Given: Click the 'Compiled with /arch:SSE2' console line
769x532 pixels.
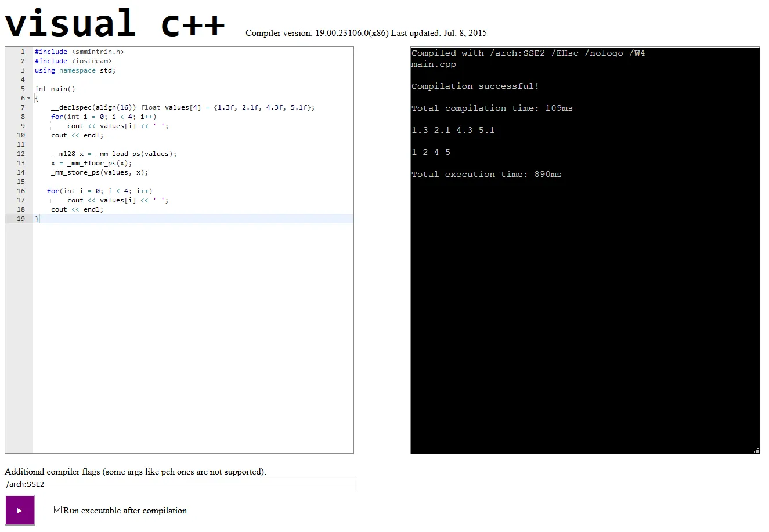Looking at the screenshot, I should [528, 53].
